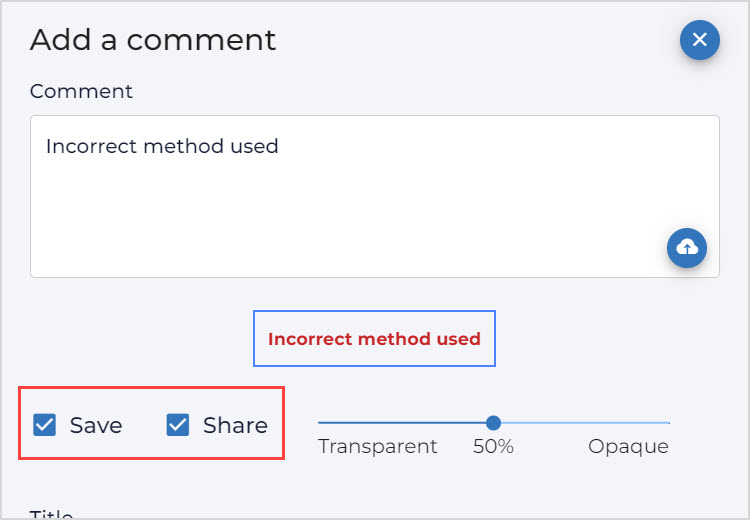
Task: Click the Opaque label under the slider
Action: pos(628,447)
